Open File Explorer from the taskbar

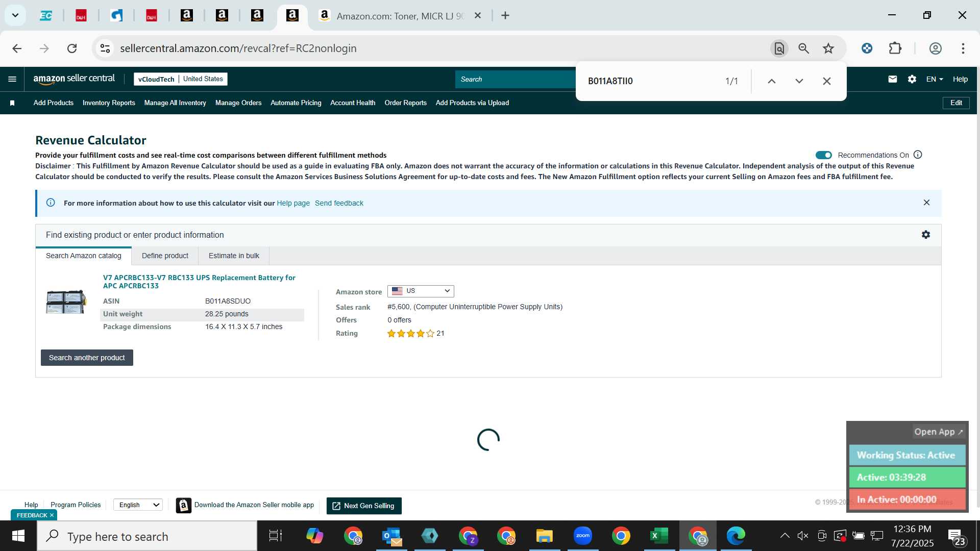pos(545,536)
